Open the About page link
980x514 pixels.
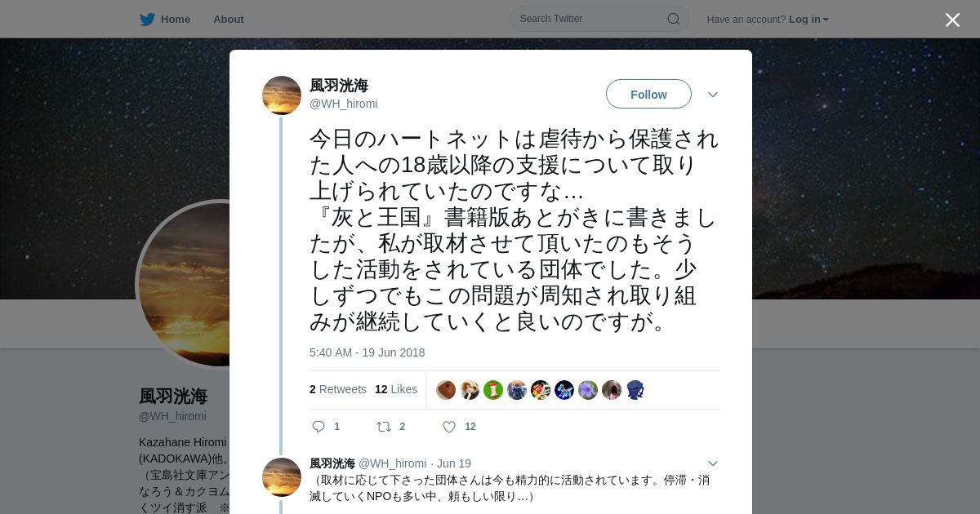(x=229, y=20)
